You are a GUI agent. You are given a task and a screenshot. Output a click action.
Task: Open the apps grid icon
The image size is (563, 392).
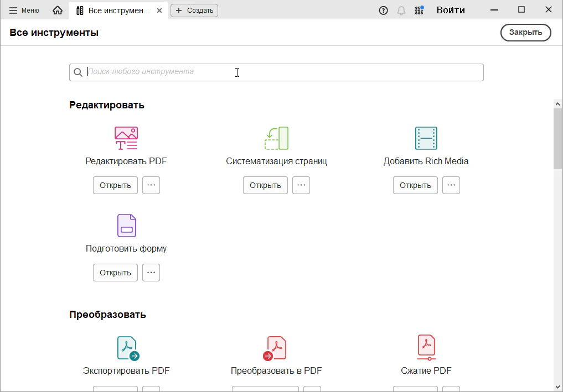(419, 11)
